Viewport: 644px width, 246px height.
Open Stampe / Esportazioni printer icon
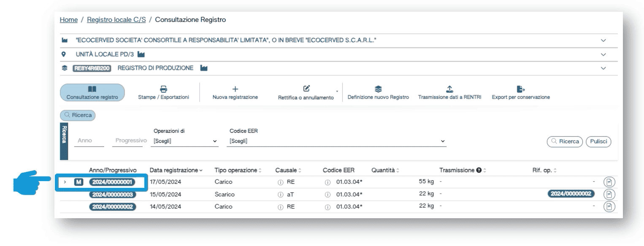coord(163,89)
